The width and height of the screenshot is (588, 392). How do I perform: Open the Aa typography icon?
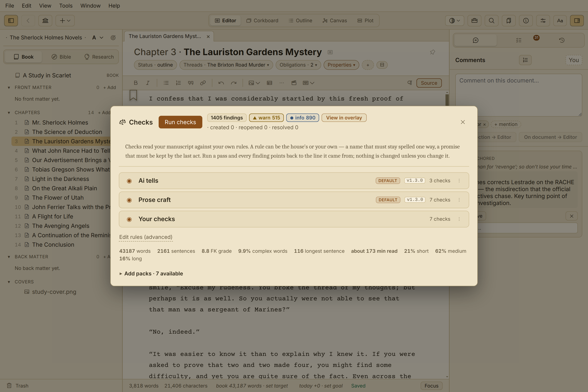pyautogui.click(x=560, y=20)
